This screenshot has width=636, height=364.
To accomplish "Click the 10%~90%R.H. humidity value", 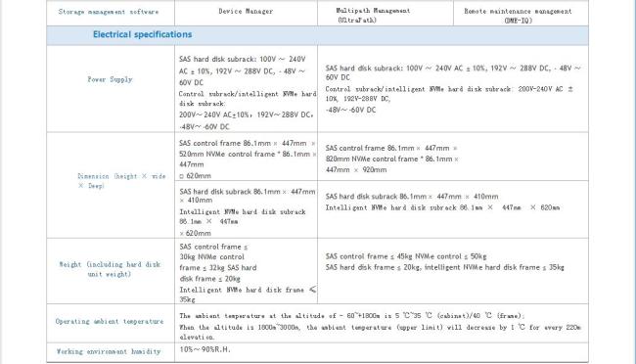I will [204, 349].
